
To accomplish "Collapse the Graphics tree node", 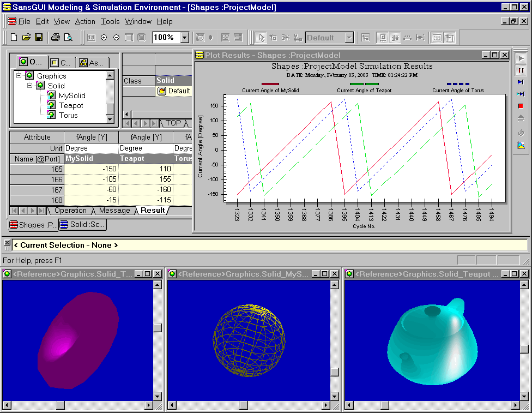I will point(19,76).
